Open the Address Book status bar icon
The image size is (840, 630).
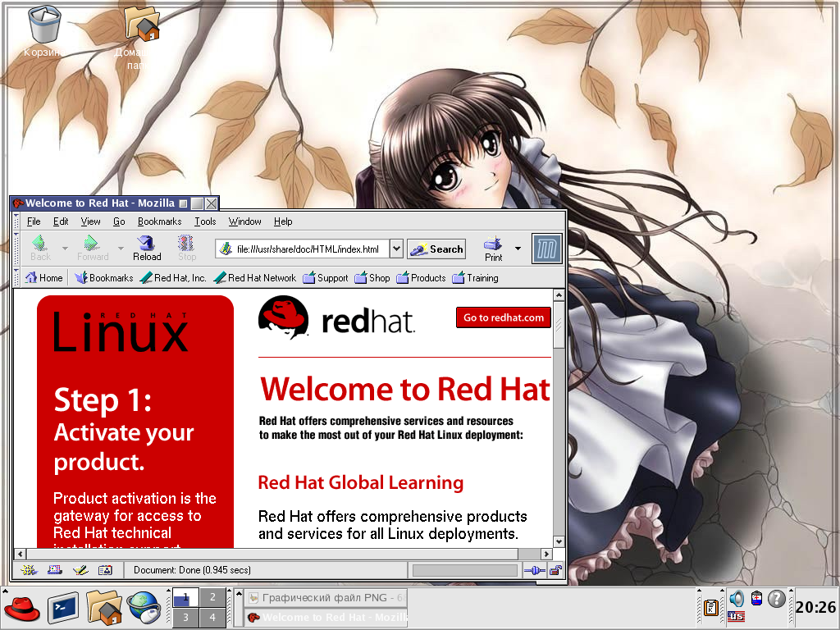pyautogui.click(x=104, y=570)
